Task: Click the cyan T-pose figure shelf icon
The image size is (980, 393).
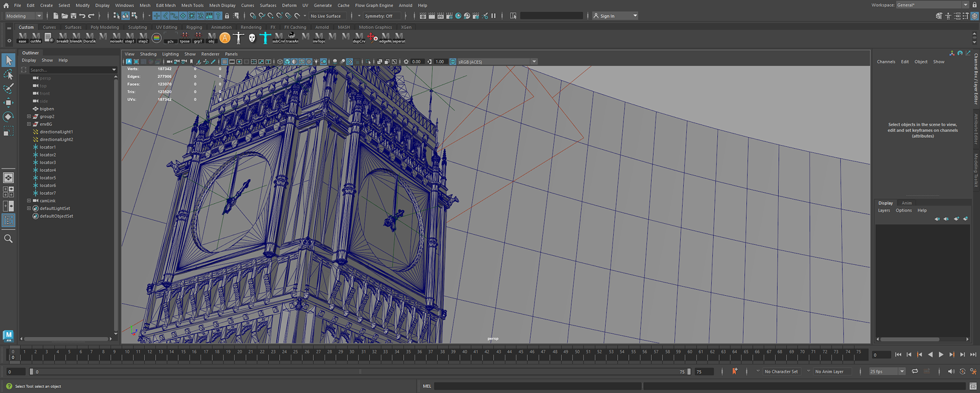Action: pos(265,38)
